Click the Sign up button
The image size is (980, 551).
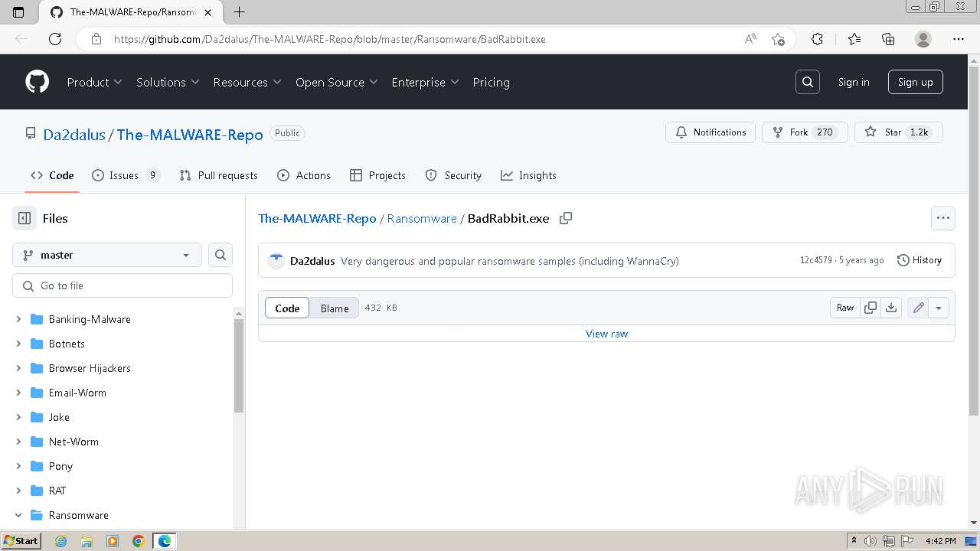915,82
